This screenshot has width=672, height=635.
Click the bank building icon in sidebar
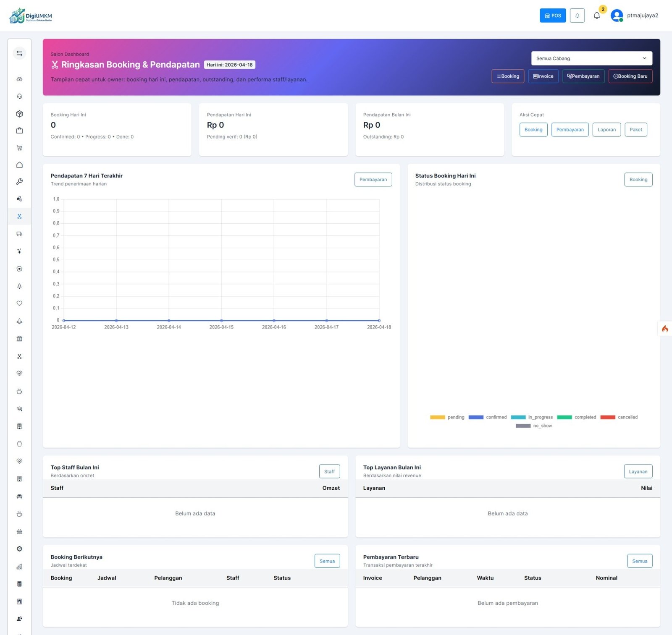19,339
